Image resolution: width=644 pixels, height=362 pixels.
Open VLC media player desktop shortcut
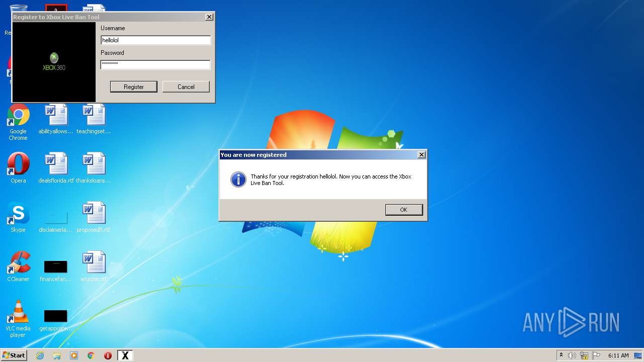tap(18, 319)
